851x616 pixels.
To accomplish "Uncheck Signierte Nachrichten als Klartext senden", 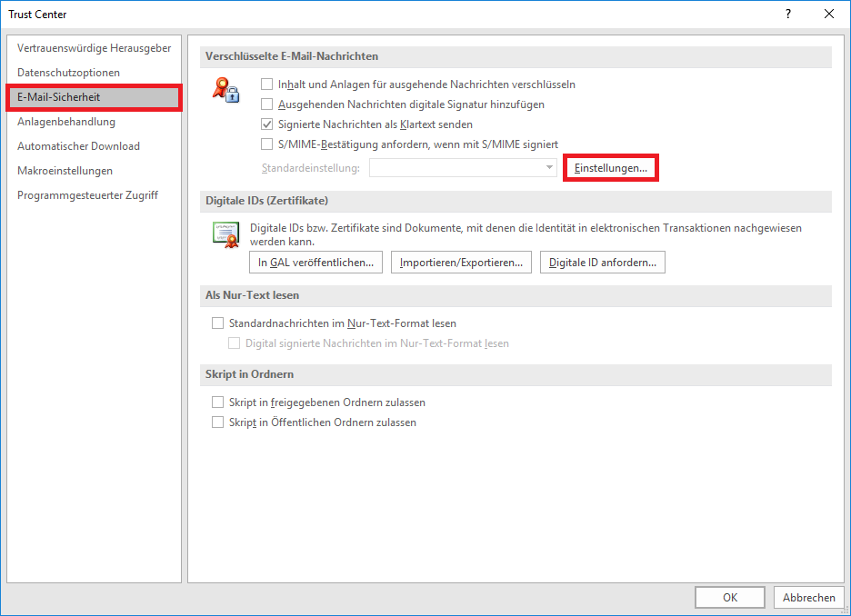I will coord(267,124).
